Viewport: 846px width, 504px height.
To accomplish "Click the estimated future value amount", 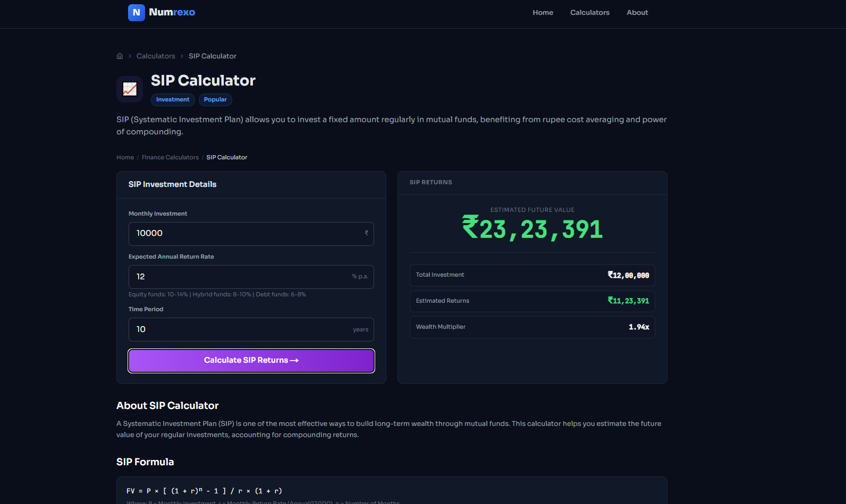I will [x=532, y=229].
